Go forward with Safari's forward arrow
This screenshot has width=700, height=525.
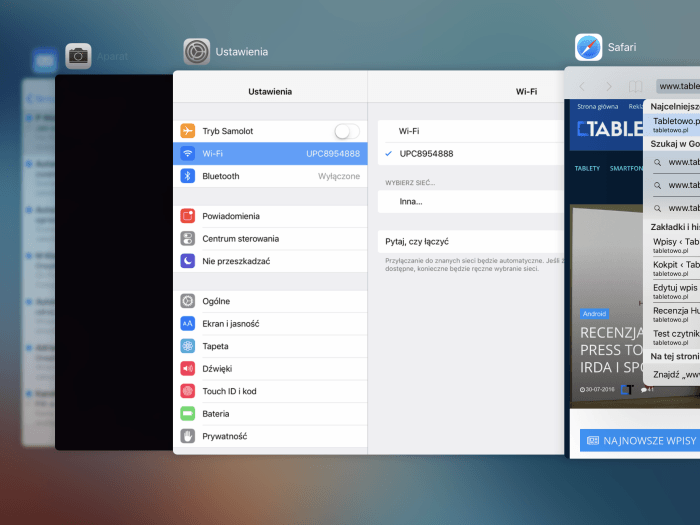(608, 86)
